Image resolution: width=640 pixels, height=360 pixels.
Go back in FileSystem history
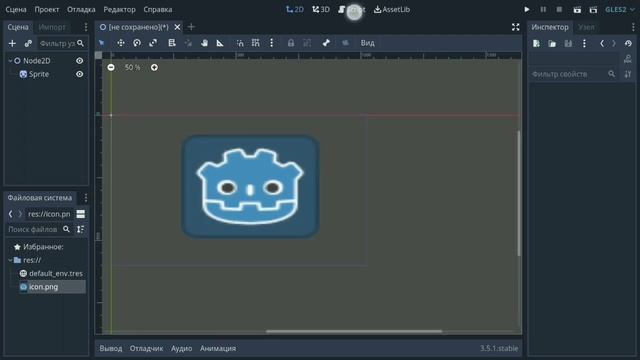point(11,214)
